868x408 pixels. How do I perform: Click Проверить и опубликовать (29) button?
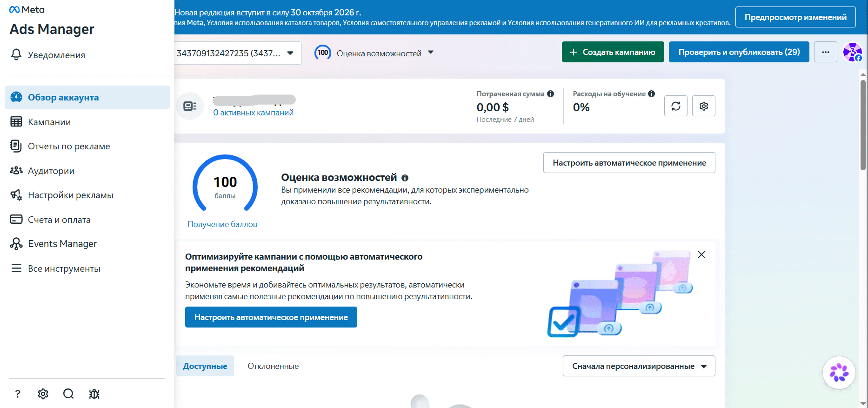tap(739, 52)
